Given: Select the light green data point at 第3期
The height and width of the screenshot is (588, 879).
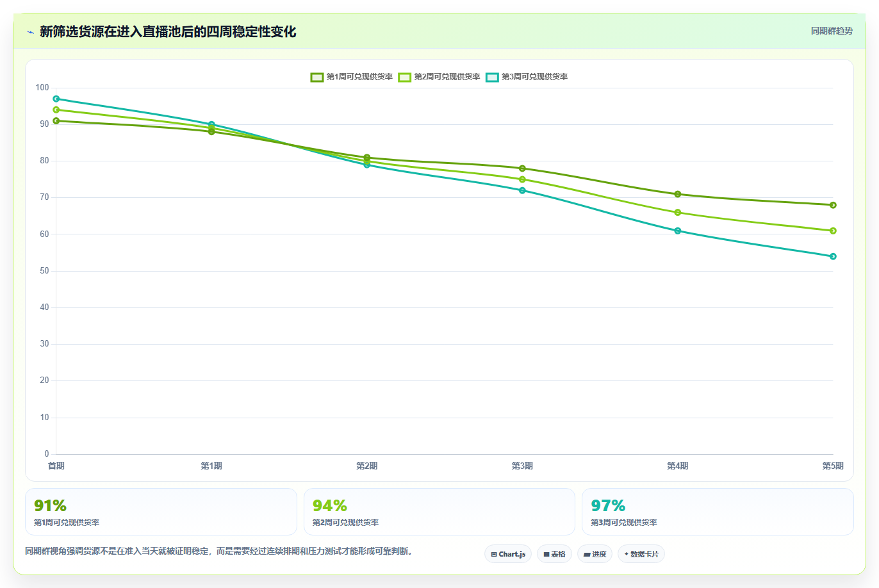Looking at the screenshot, I should [x=522, y=179].
